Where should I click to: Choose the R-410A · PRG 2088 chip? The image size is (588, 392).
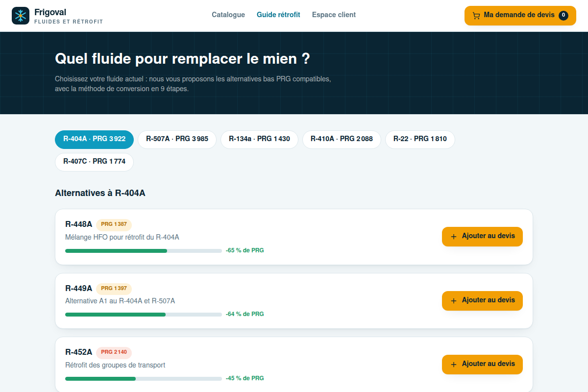tap(342, 139)
